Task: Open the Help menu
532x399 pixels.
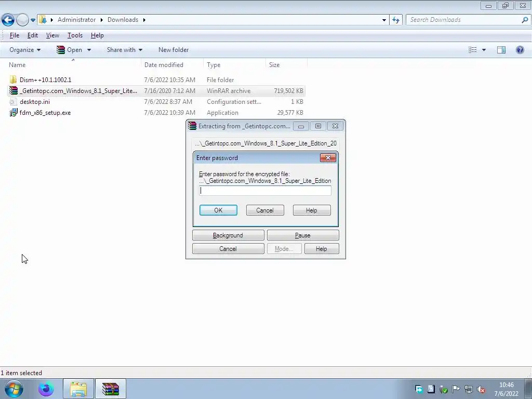Action: (x=97, y=35)
